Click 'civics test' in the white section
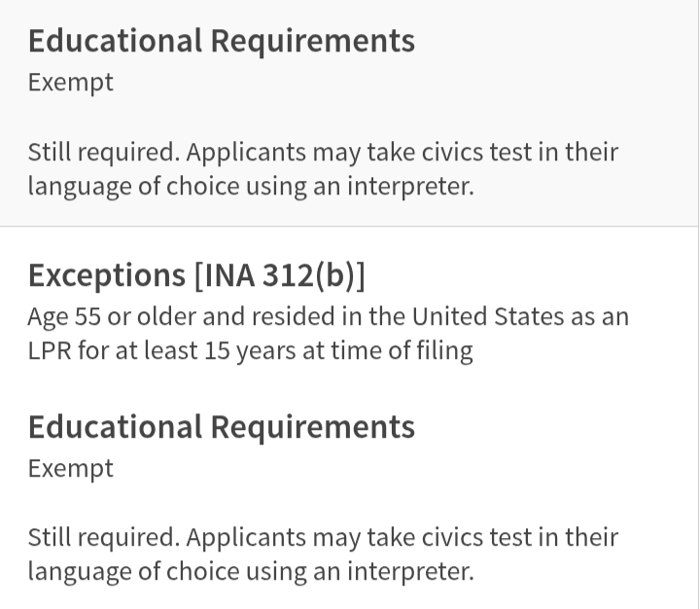 pyautogui.click(x=476, y=537)
